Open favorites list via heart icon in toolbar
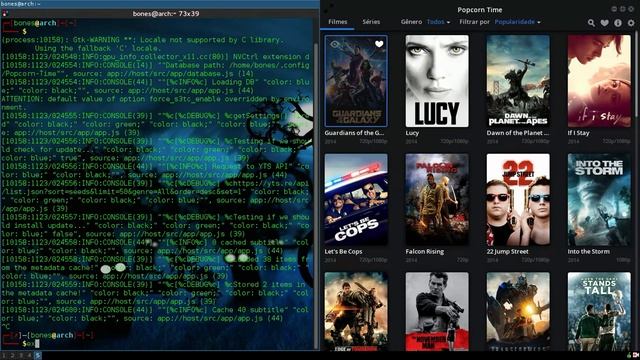Screen dimensions: 640x360 tap(604, 23)
